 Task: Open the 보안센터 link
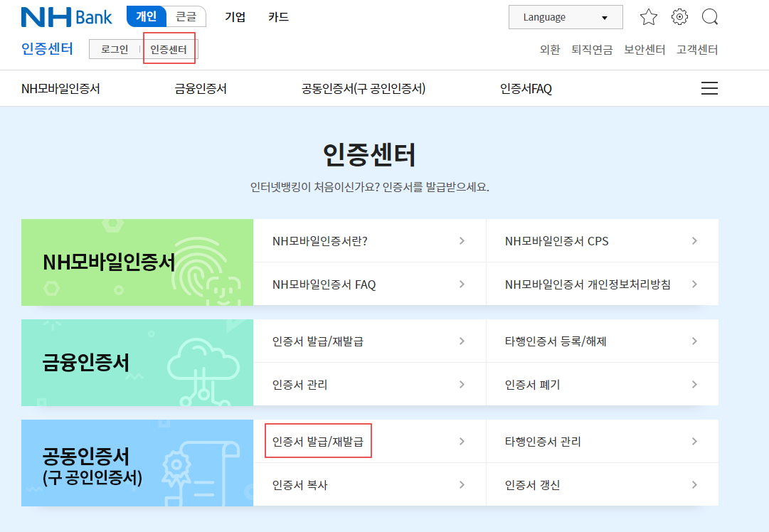pyautogui.click(x=645, y=50)
